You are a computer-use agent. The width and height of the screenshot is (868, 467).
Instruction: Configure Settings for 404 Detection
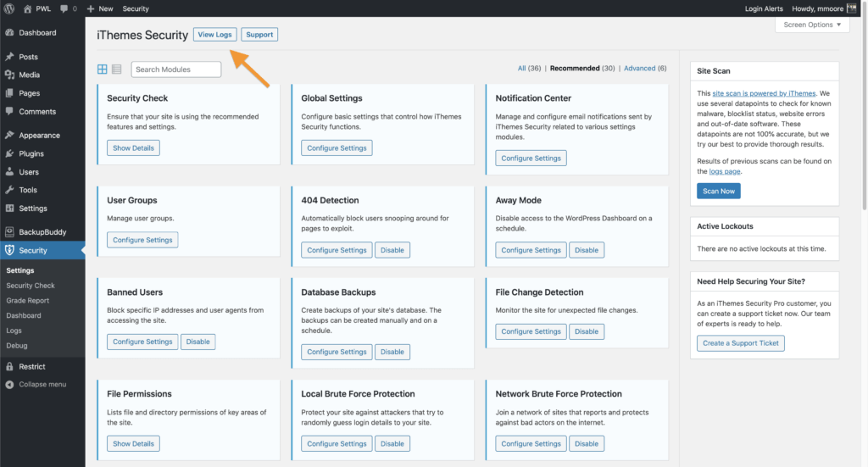pyautogui.click(x=337, y=250)
